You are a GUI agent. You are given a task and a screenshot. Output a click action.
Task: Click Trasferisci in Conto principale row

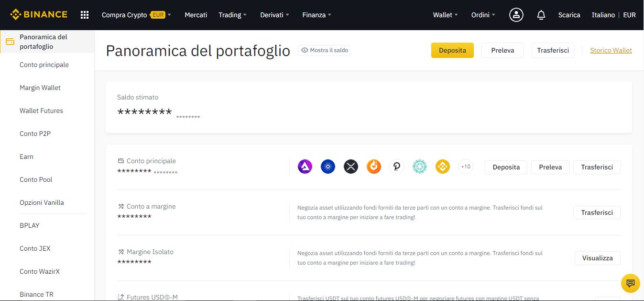[597, 167]
